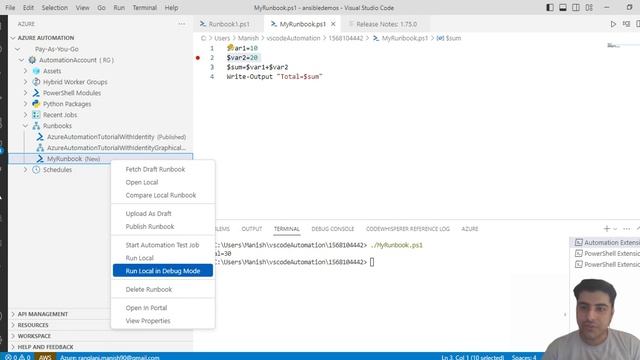The width and height of the screenshot is (640, 360).
Task: Choose View Properties
Action: click(162, 321)
